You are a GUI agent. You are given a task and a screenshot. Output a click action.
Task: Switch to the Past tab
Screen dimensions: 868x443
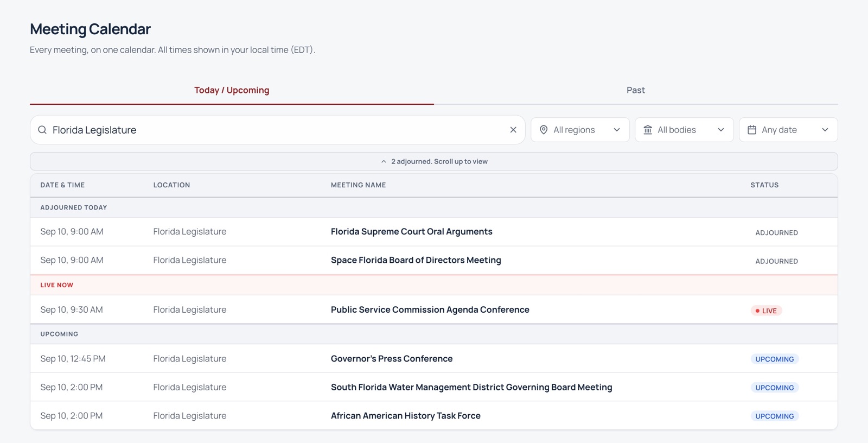tap(636, 90)
